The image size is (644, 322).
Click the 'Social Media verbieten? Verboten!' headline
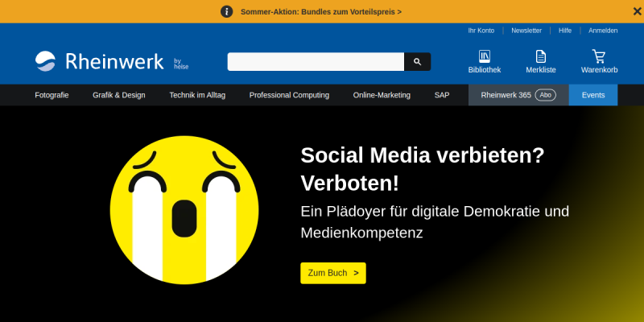422,169
